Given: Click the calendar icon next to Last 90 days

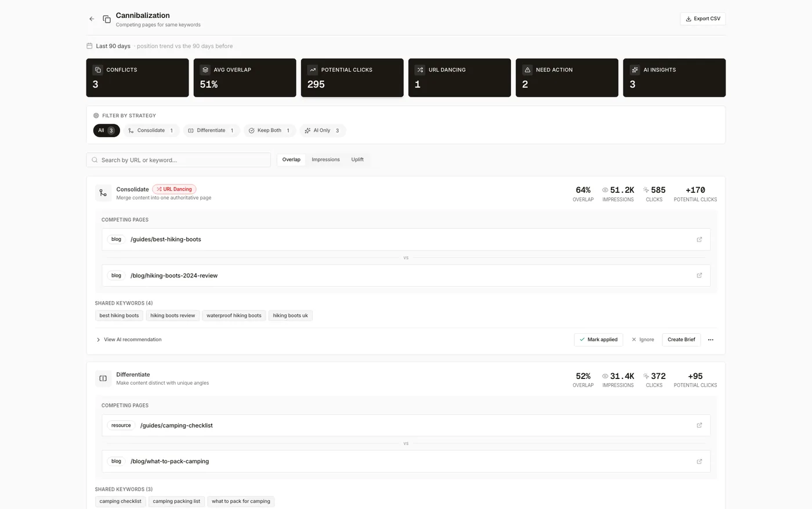Looking at the screenshot, I should tap(89, 46).
